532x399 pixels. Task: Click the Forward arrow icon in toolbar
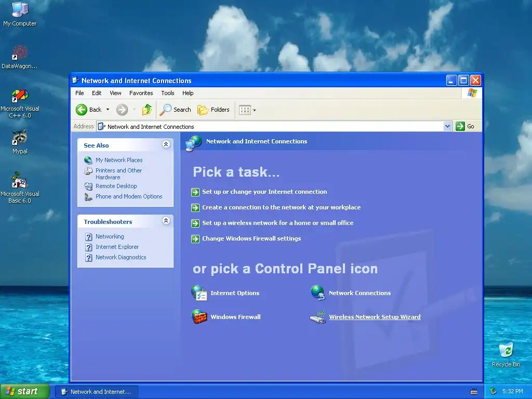pos(122,110)
